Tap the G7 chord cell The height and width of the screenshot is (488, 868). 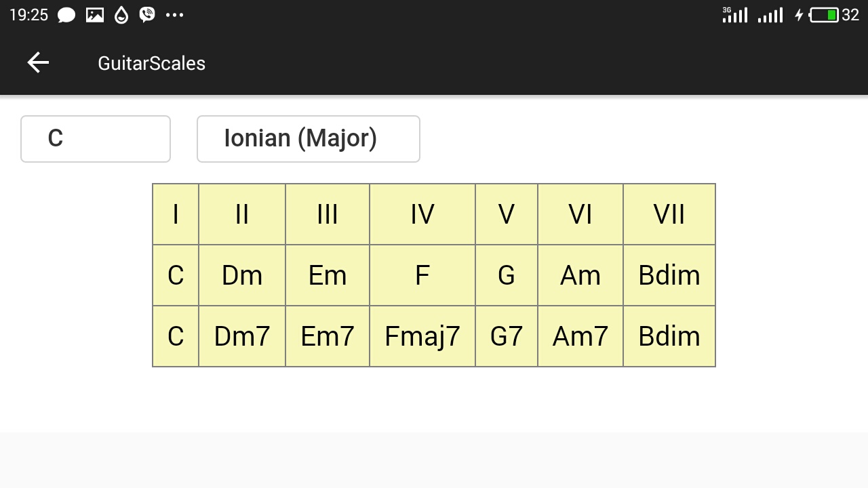(507, 336)
